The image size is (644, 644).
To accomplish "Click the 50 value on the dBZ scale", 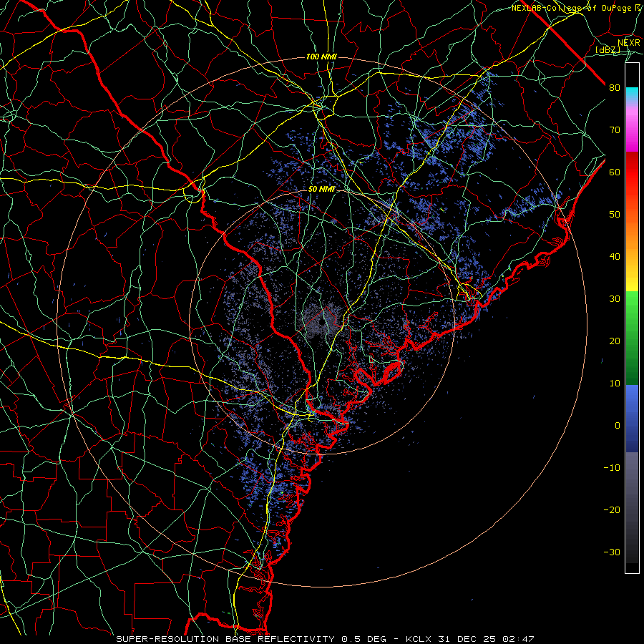I will tap(615, 215).
